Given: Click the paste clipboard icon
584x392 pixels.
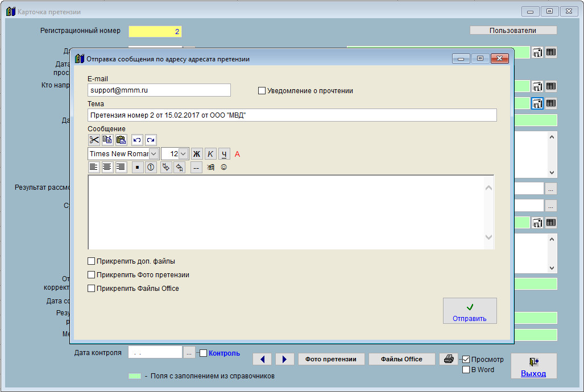Looking at the screenshot, I should [121, 140].
